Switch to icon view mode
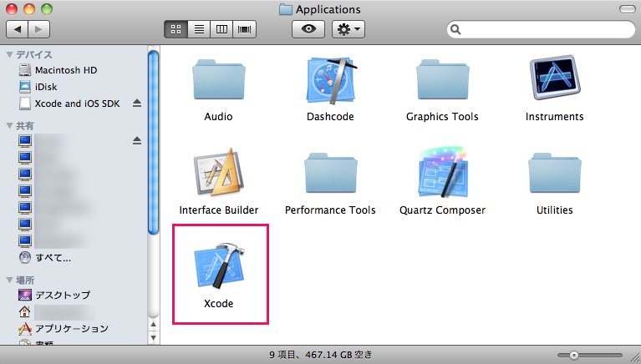 pyautogui.click(x=176, y=29)
